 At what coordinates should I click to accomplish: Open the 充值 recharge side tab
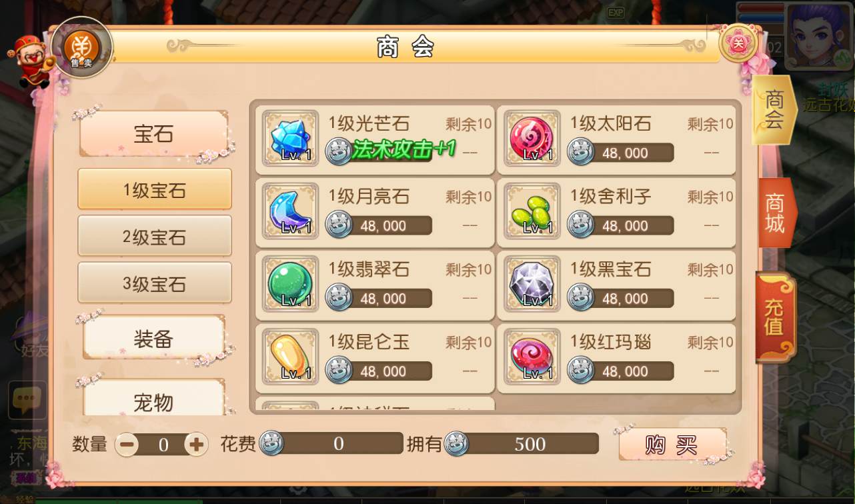coord(775,317)
